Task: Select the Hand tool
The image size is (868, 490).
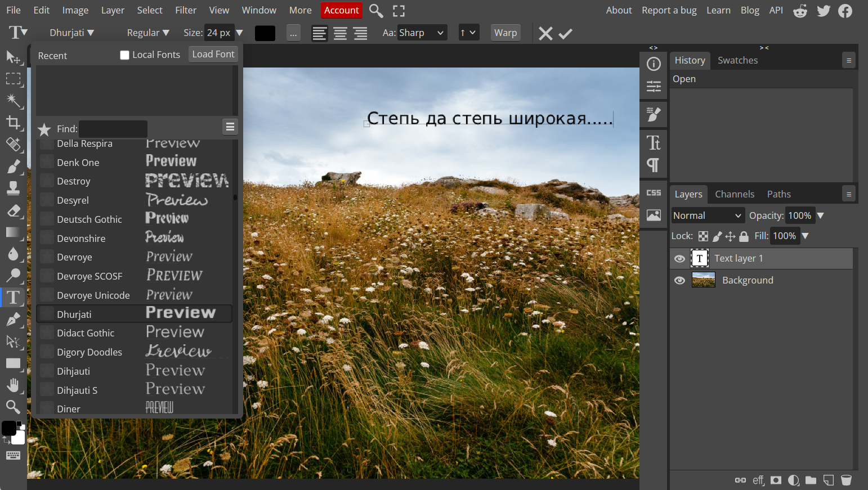Action: [x=13, y=385]
